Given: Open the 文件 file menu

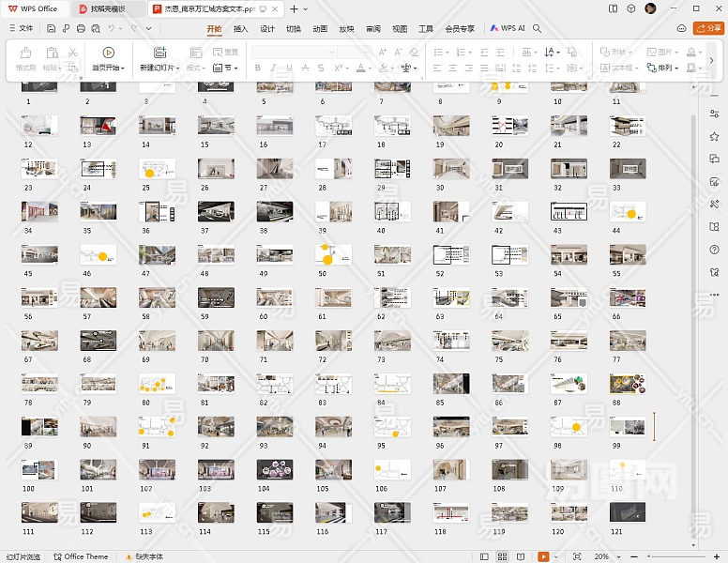Looking at the screenshot, I should pos(21,29).
